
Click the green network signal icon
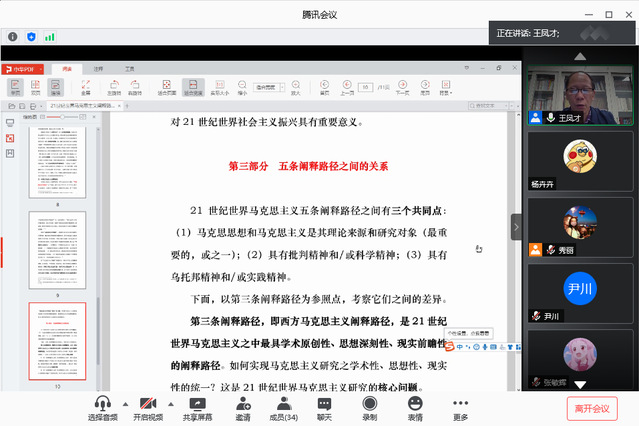[x=49, y=36]
